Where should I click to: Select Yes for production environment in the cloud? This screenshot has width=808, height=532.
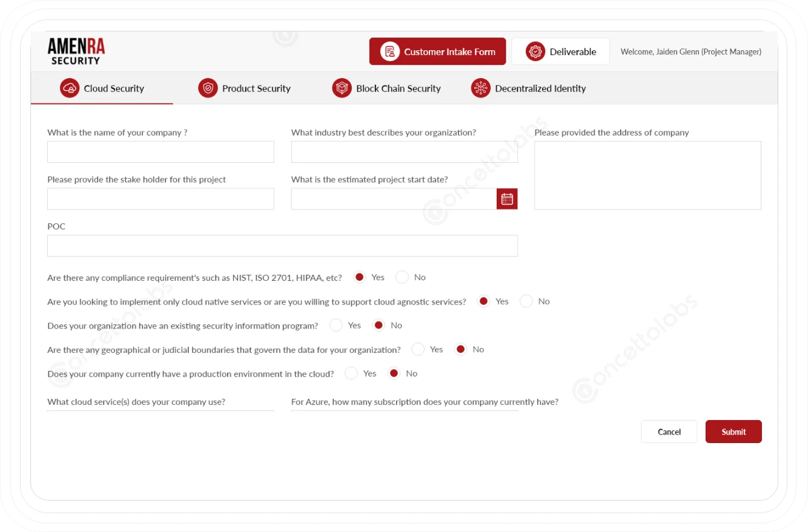(x=351, y=373)
